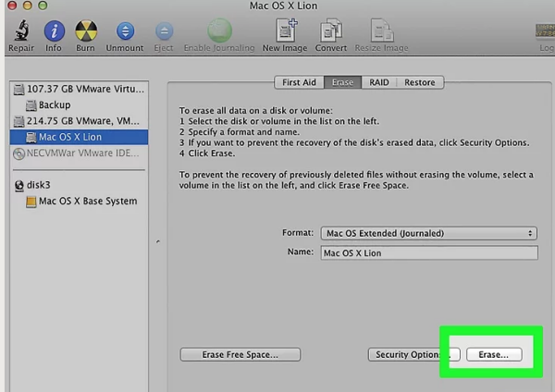Select the Backup volume
The image size is (555, 392).
79,105
